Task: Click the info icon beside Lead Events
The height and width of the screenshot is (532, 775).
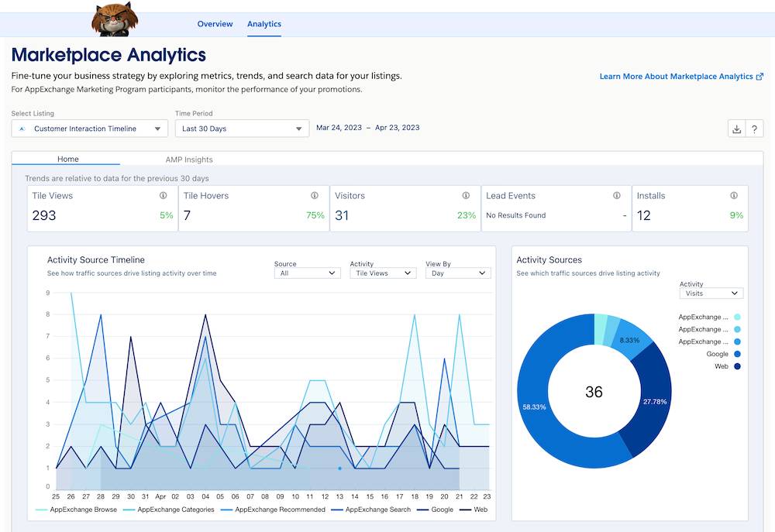Action: pos(616,196)
